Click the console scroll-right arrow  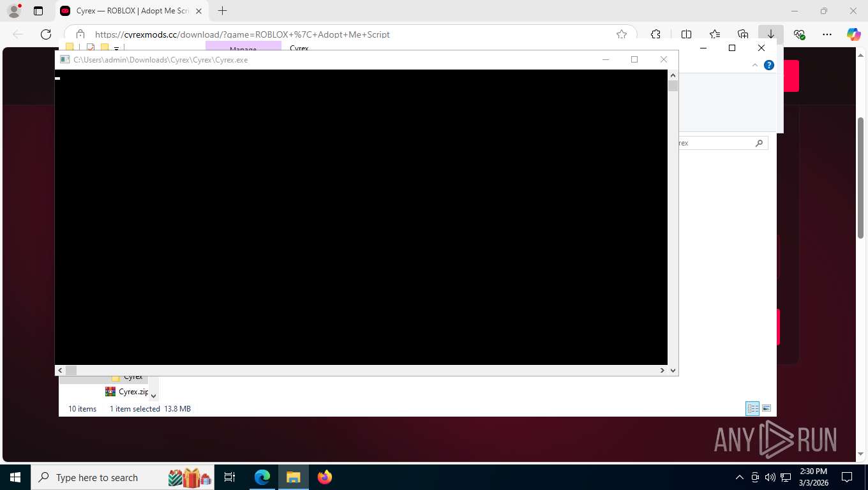[662, 370]
